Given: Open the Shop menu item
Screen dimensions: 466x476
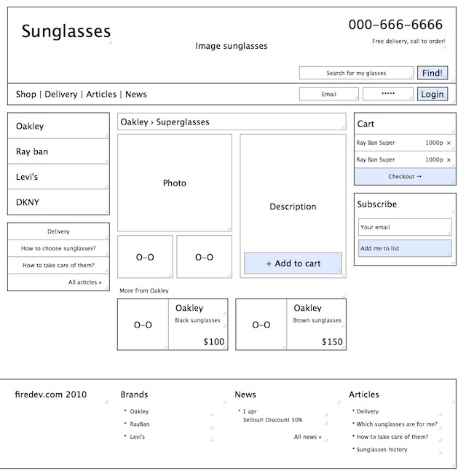Looking at the screenshot, I should [x=25, y=94].
